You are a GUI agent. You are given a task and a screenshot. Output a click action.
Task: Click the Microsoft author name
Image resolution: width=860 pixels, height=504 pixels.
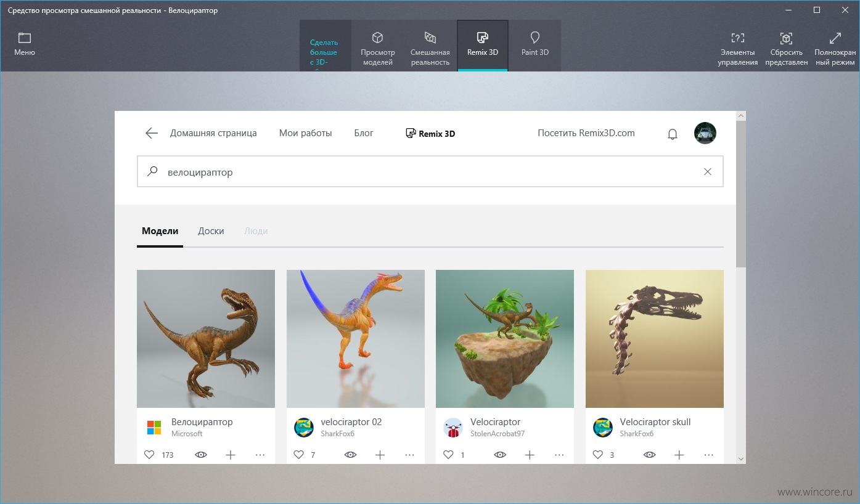(187, 434)
